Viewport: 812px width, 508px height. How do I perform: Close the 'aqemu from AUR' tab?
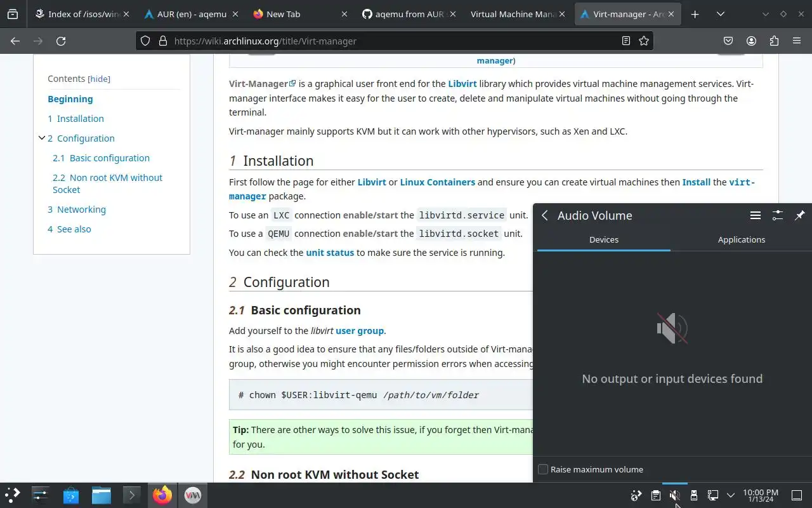tap(453, 14)
